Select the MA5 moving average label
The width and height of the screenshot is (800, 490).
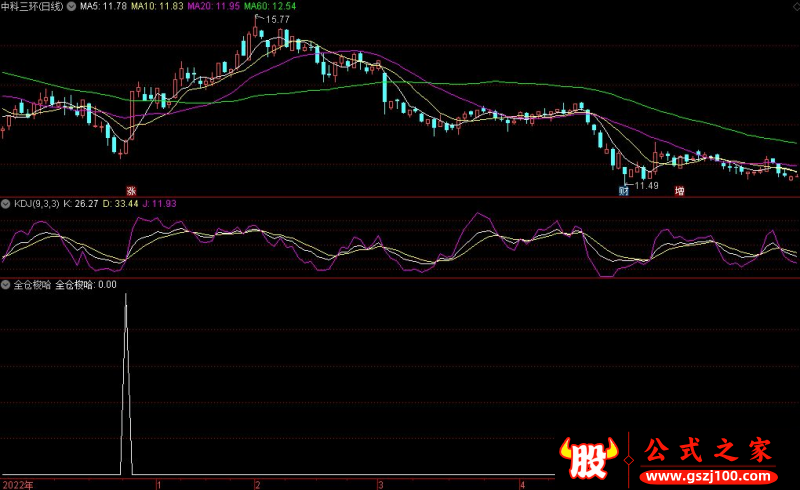point(102,6)
